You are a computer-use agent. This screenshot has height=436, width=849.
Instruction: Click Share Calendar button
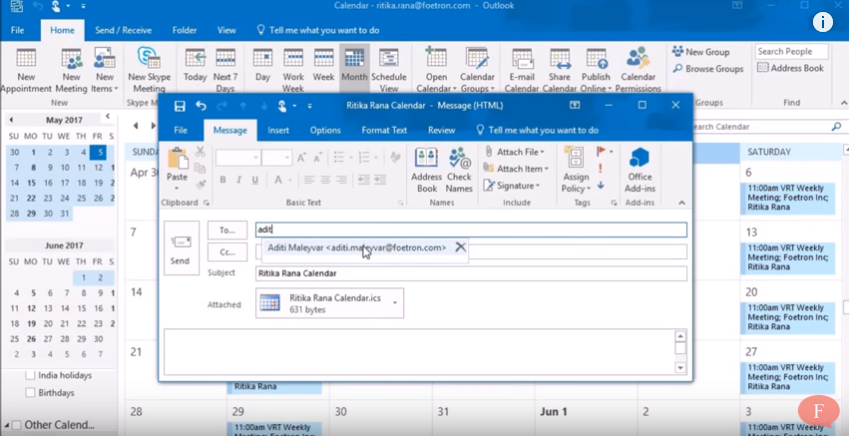(559, 70)
